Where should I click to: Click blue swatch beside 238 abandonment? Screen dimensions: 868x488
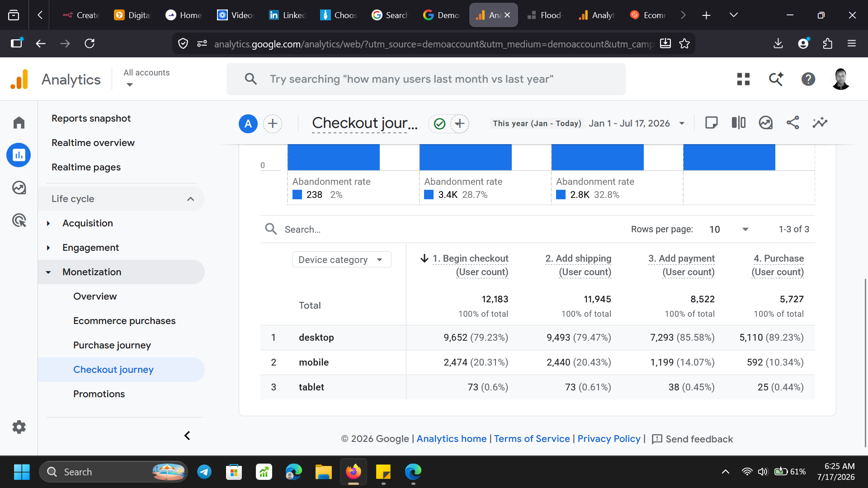tap(297, 195)
